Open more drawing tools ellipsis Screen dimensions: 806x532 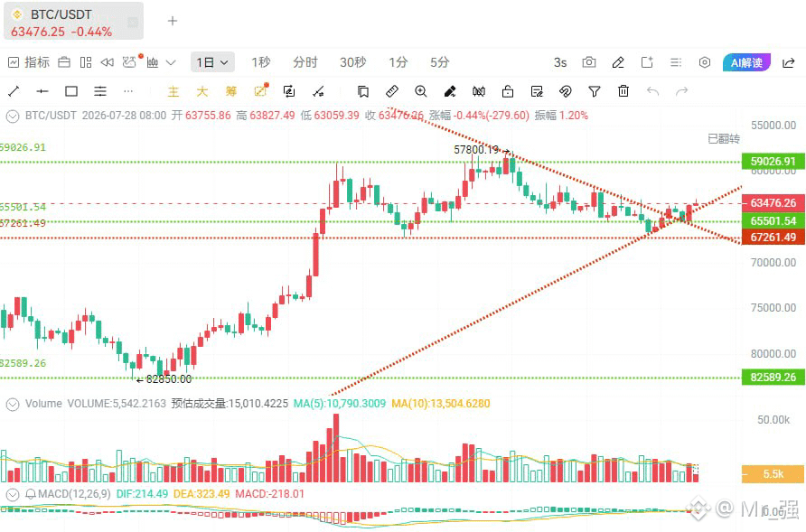[x=128, y=91]
